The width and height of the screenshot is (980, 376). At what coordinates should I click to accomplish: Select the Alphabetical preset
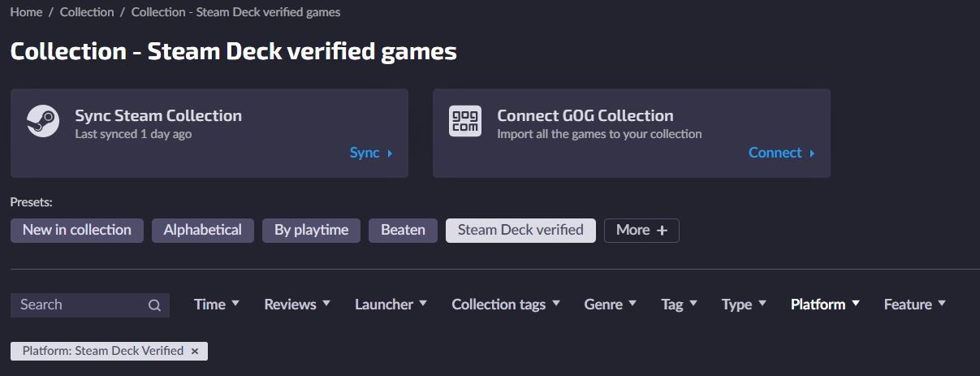coord(203,230)
